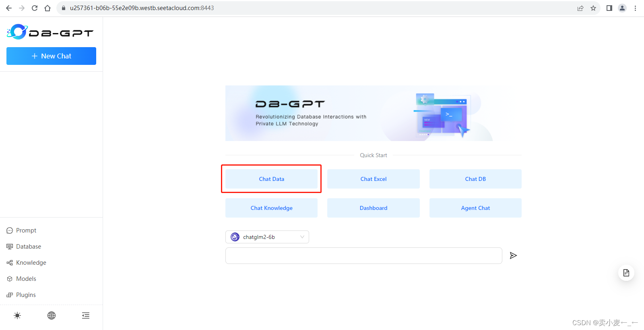Viewport: 644px width, 330px height.
Task: Switch language using the globe icon
Action: [x=52, y=315]
